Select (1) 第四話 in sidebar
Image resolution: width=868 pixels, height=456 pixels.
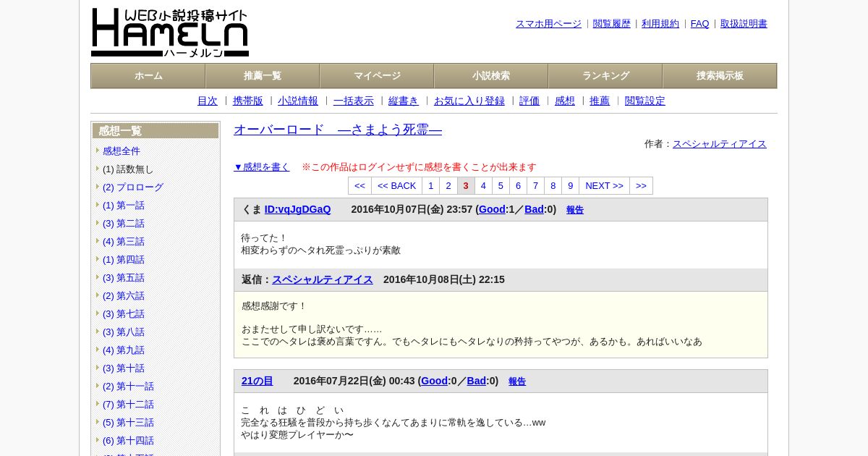pos(124,260)
